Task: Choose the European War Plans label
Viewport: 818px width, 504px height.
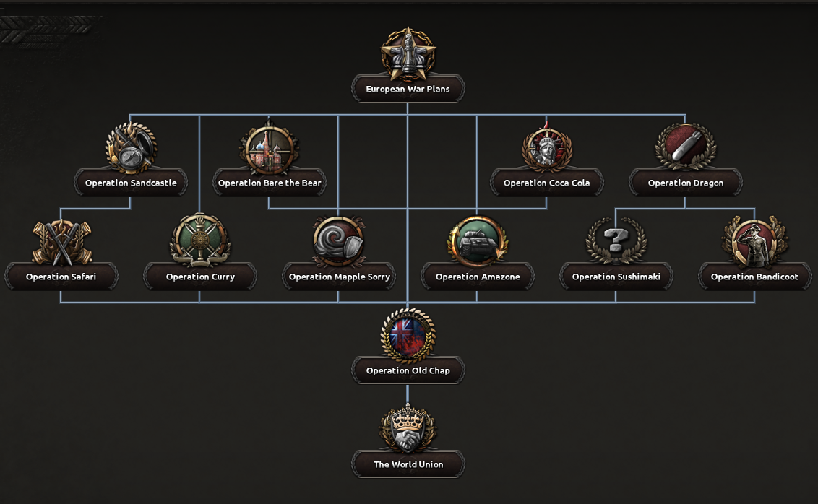Action: [x=408, y=89]
